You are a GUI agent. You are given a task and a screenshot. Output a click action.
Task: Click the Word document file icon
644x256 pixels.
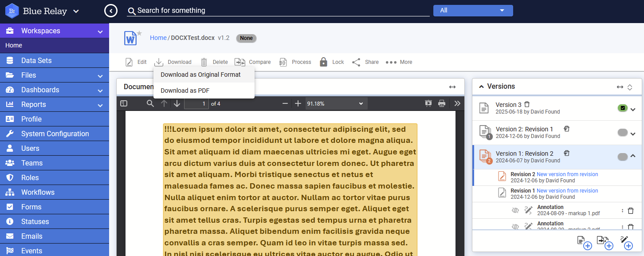(130, 39)
